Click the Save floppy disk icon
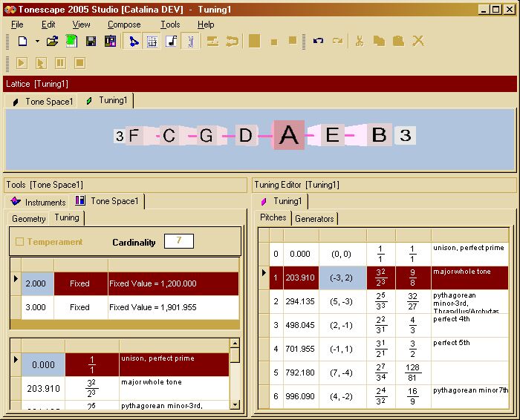The width and height of the screenshot is (520, 420). tap(91, 42)
